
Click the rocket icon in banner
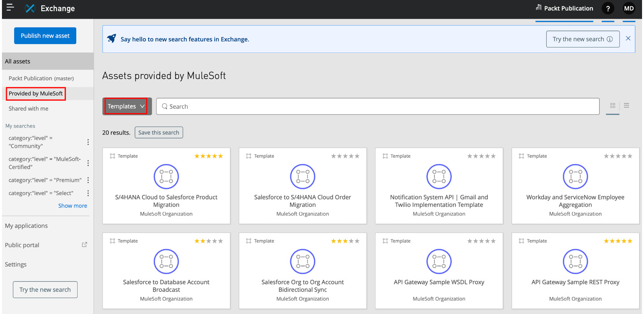coord(112,39)
